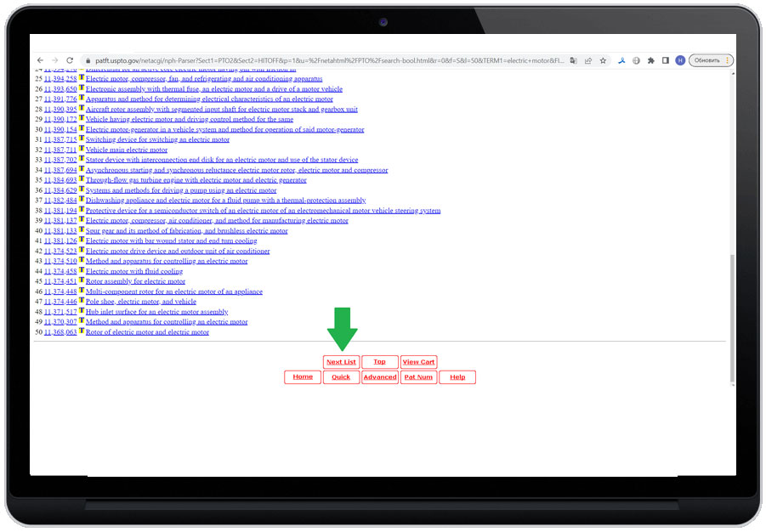
Task: Reload the page with the refresh icon
Action: [69, 61]
